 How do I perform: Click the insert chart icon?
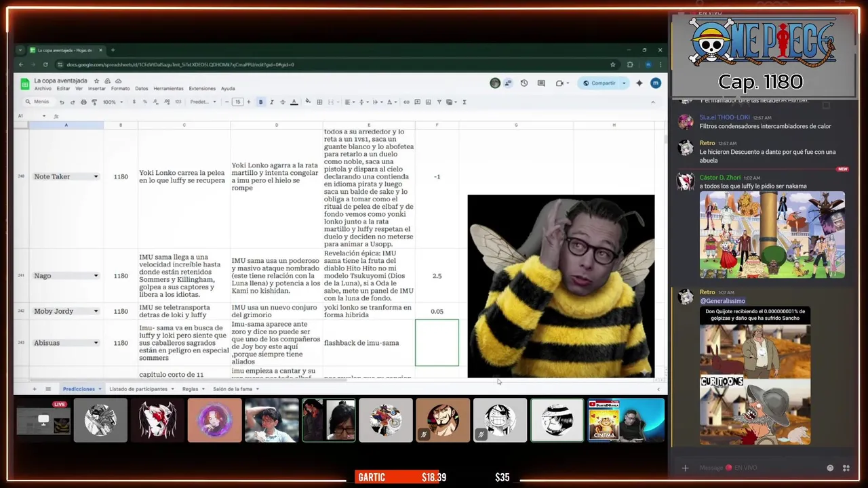(x=428, y=102)
